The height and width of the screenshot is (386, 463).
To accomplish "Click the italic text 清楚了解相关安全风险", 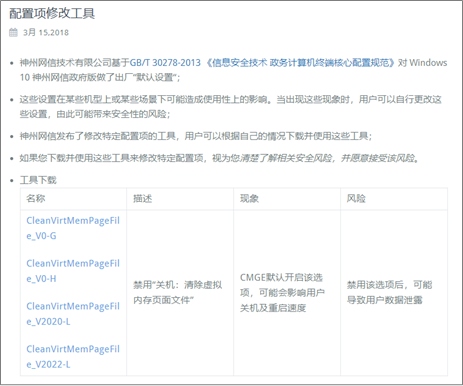I will (x=286, y=158).
